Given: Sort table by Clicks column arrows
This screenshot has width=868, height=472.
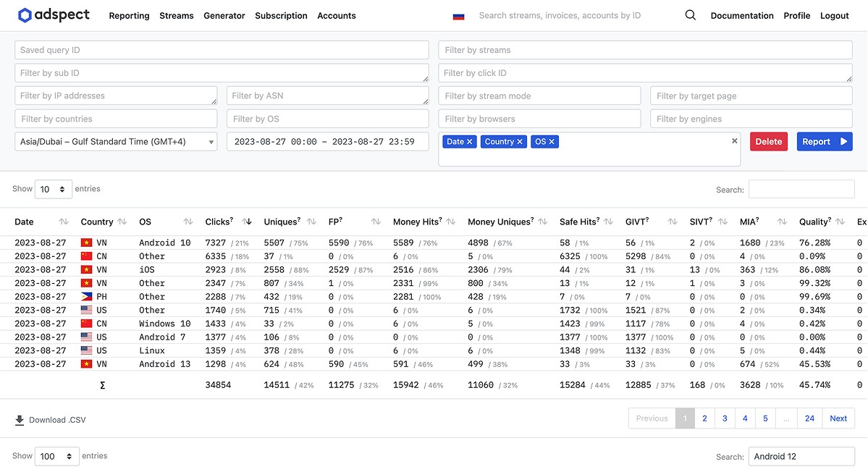Looking at the screenshot, I should click(247, 222).
